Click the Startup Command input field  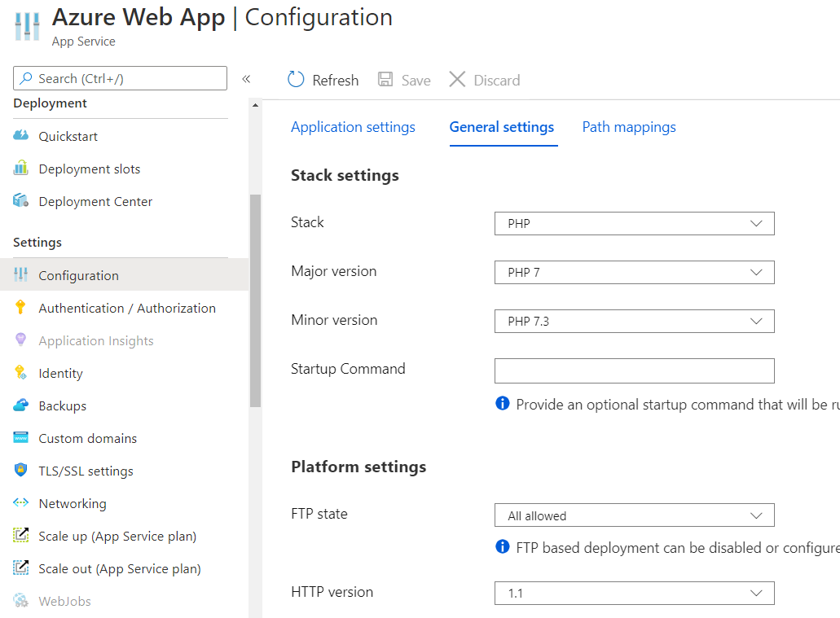pos(635,370)
